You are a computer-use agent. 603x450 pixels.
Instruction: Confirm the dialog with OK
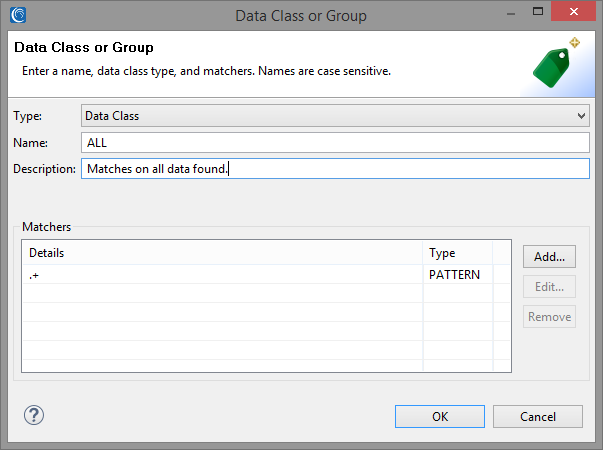click(x=440, y=417)
